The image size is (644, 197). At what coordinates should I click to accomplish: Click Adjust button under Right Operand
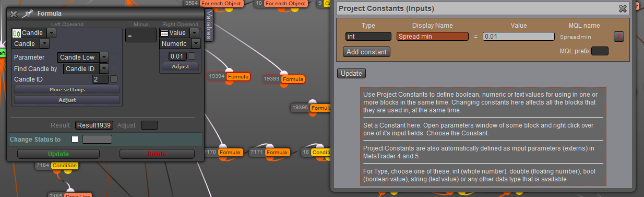(x=181, y=66)
